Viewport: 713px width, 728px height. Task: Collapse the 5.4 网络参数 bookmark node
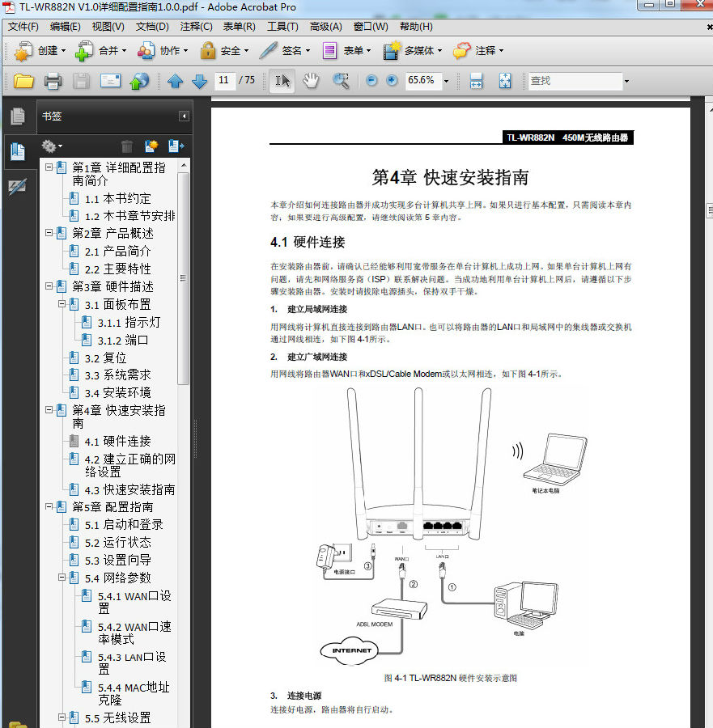tap(62, 578)
